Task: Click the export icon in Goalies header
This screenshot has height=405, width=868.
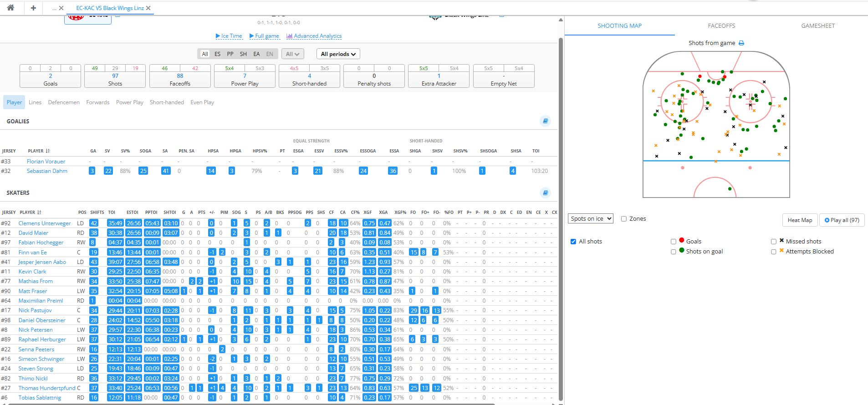Action: (545, 121)
